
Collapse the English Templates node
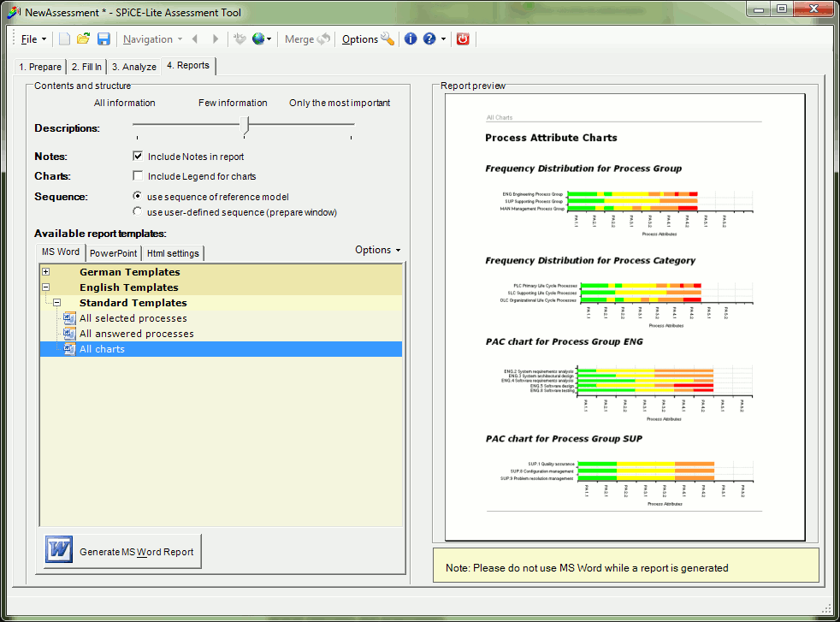(46, 287)
